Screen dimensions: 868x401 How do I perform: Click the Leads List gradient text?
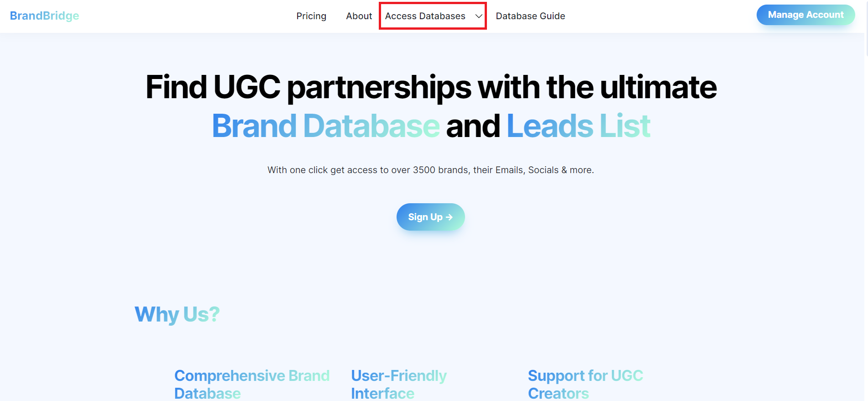point(578,126)
